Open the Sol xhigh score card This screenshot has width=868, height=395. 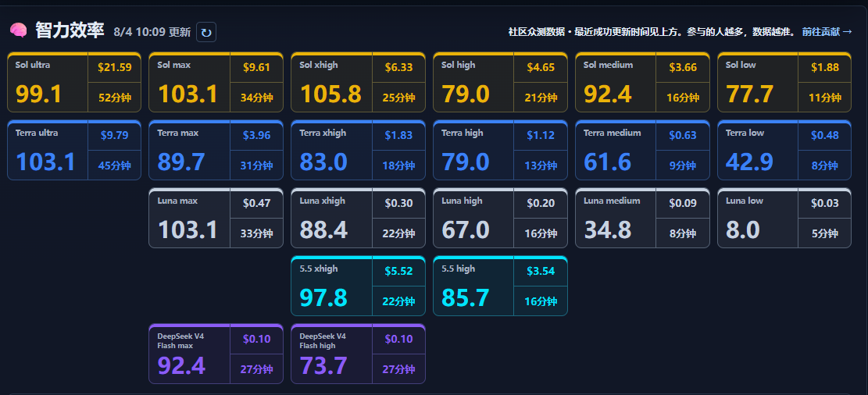point(358,83)
